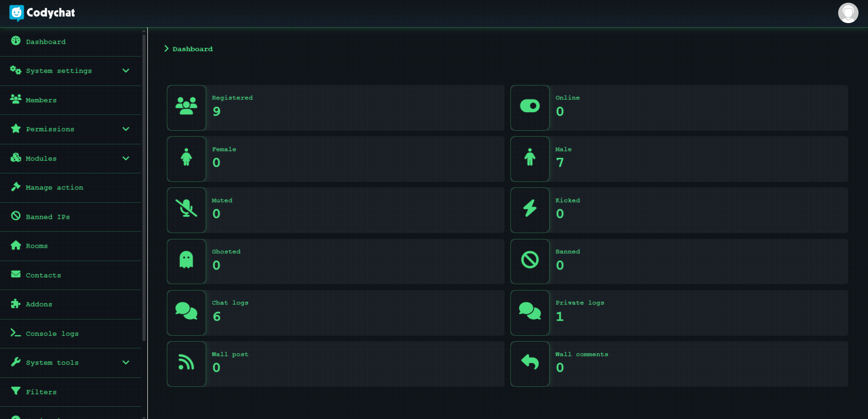Click the Kicked lightning bolt icon
The height and width of the screenshot is (419, 868).
(530, 209)
